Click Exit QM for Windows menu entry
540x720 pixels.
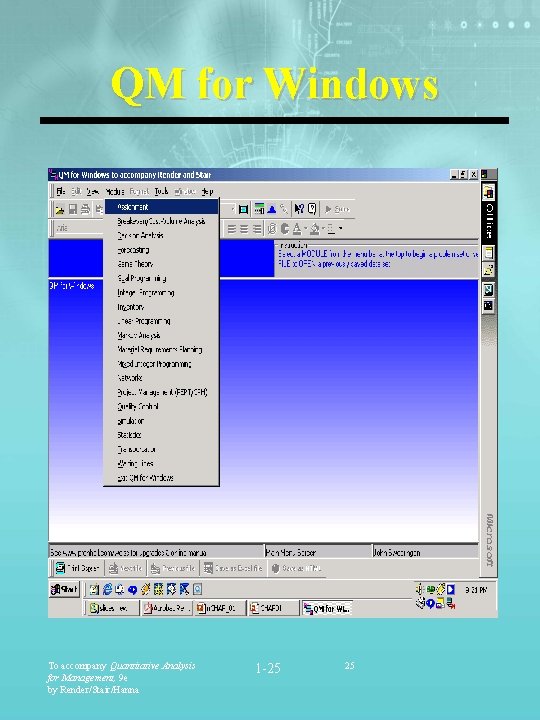161,478
